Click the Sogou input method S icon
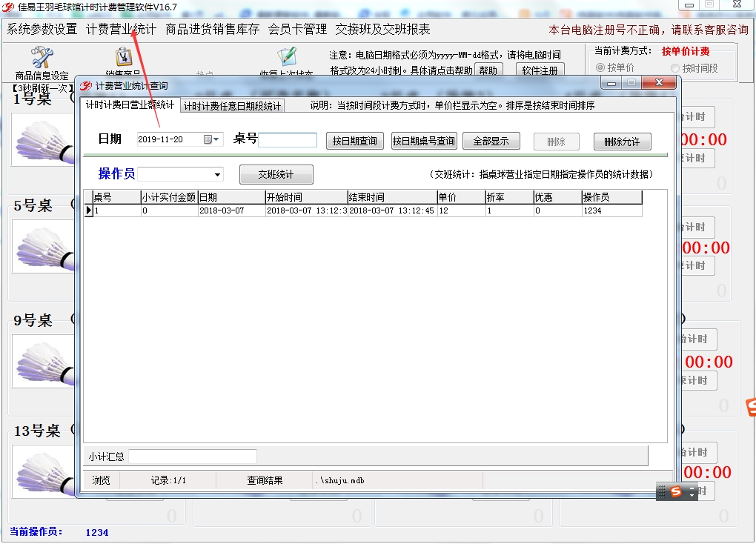 click(x=676, y=491)
